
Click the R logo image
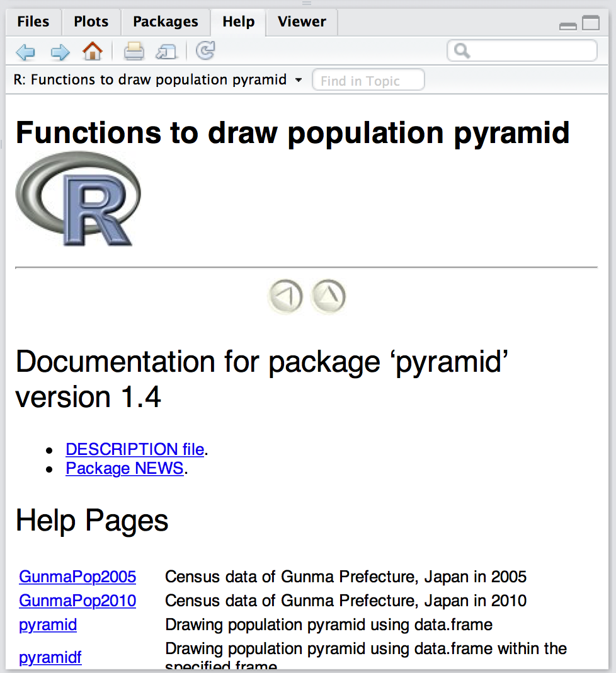click(x=77, y=198)
